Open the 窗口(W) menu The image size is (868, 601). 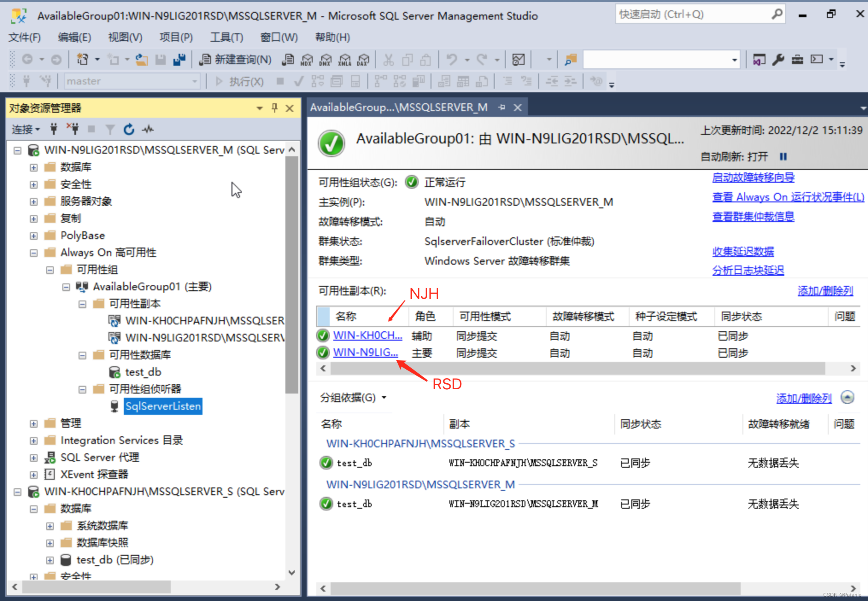279,38
